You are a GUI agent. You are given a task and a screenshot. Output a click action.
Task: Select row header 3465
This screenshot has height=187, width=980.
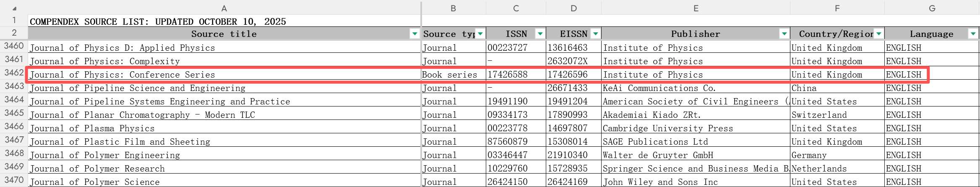tap(14, 113)
